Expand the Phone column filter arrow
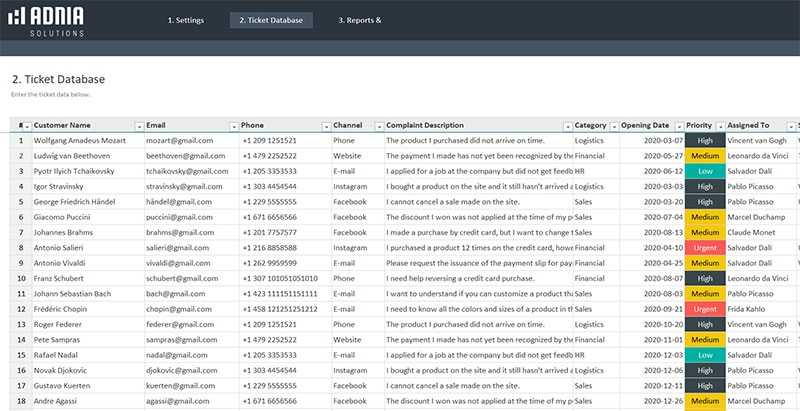This screenshot has width=800, height=411. pyautogui.click(x=325, y=126)
